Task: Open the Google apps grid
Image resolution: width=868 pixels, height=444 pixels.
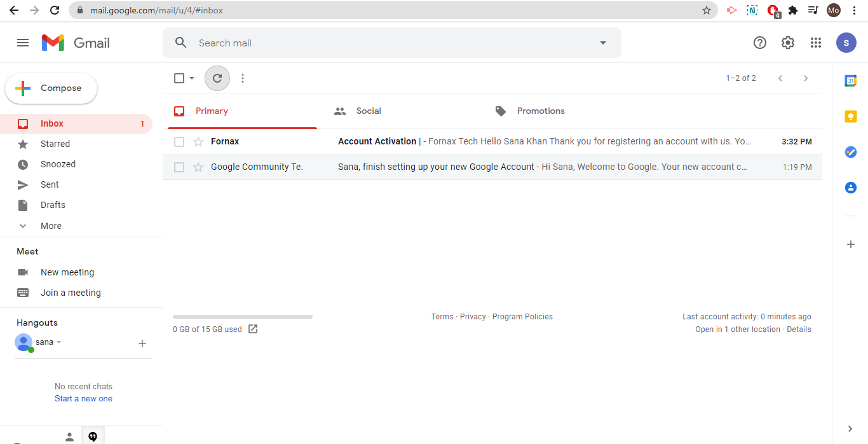Action: pos(816,43)
